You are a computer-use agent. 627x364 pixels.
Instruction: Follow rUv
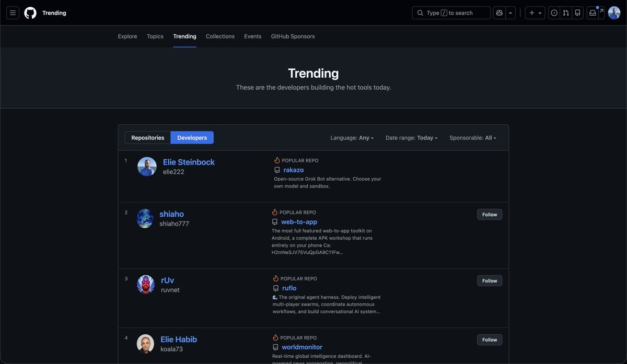click(x=490, y=281)
